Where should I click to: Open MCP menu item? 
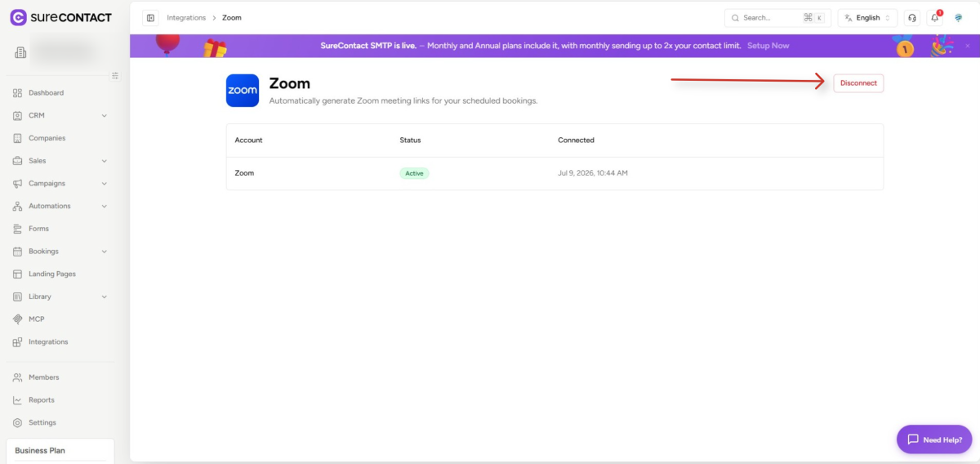tap(37, 319)
